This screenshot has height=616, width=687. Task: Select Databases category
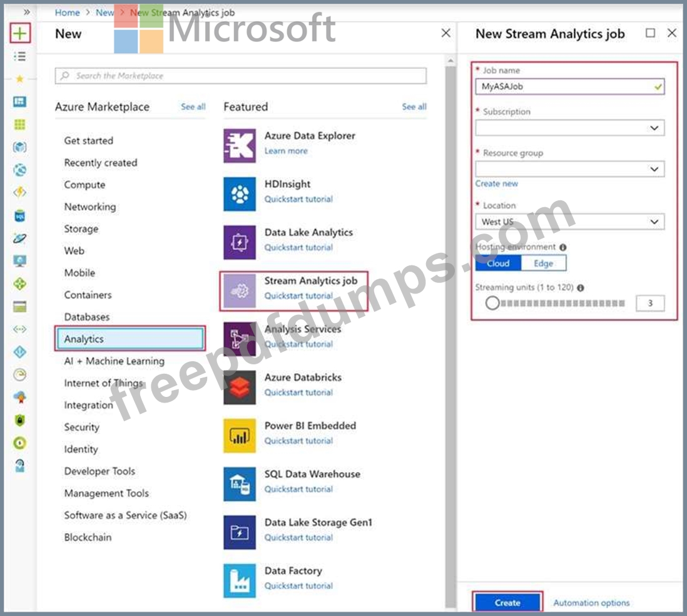(87, 317)
